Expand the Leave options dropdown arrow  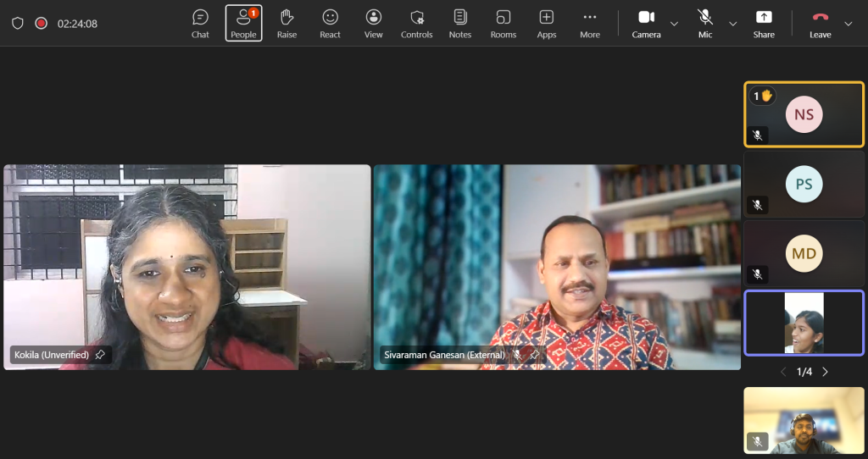point(849,24)
